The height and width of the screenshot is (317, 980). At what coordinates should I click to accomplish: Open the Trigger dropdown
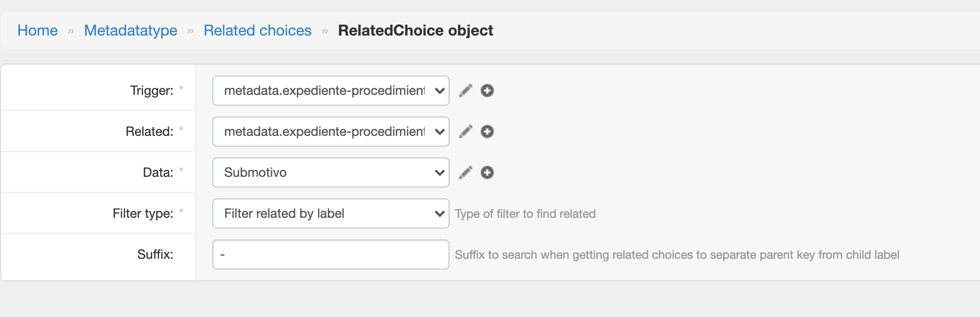coord(330,91)
